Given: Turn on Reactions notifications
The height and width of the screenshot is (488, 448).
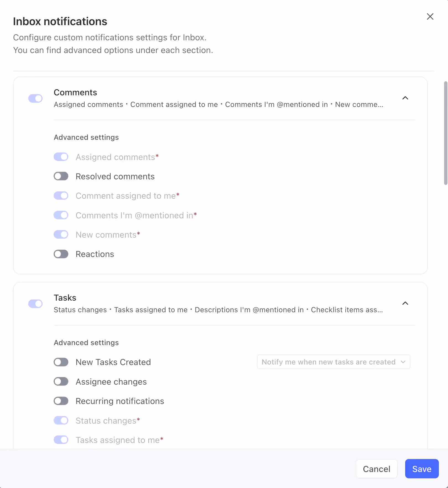Looking at the screenshot, I should [x=61, y=254].
